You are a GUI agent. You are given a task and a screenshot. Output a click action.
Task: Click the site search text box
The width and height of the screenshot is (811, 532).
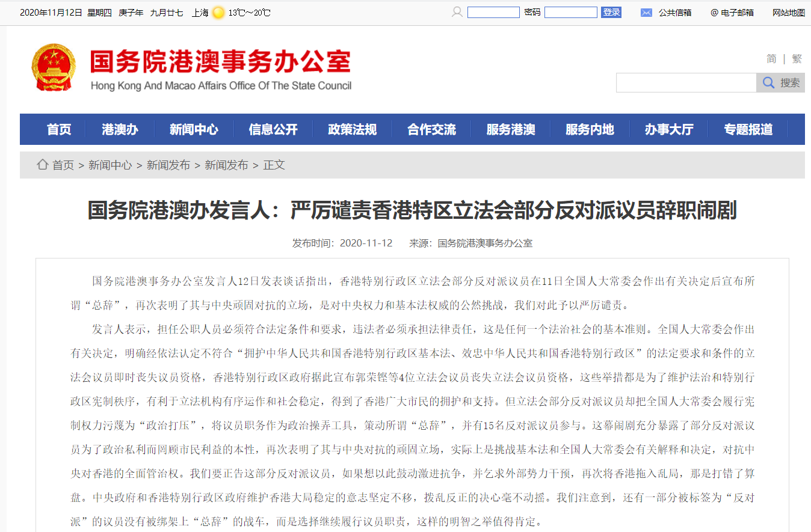pyautogui.click(x=686, y=83)
